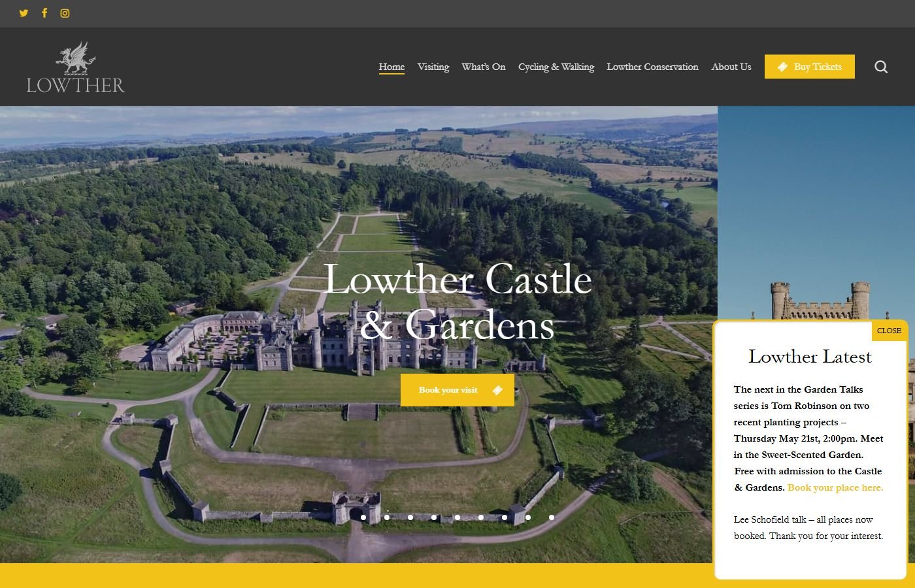
Task: Open the What's On menu
Action: tap(483, 67)
